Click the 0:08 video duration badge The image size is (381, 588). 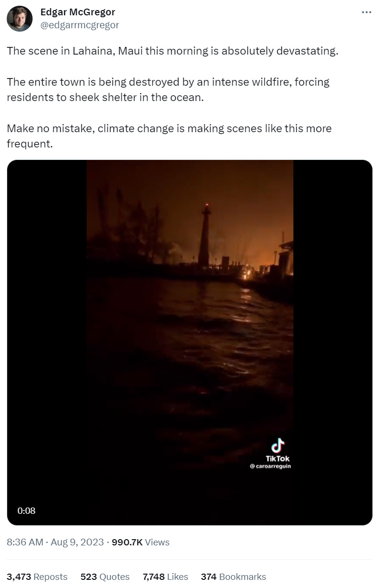[x=26, y=510]
